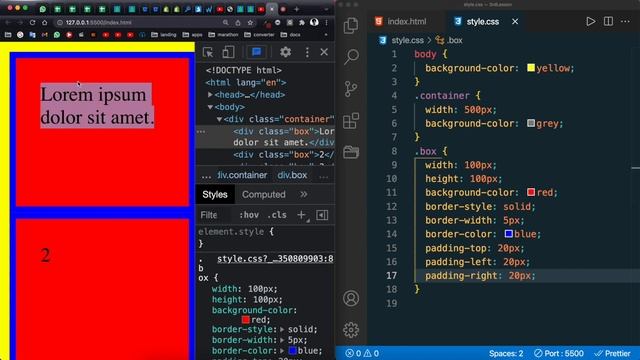The image size is (640, 360).
Task: Open the Source Control view
Action: point(351,89)
